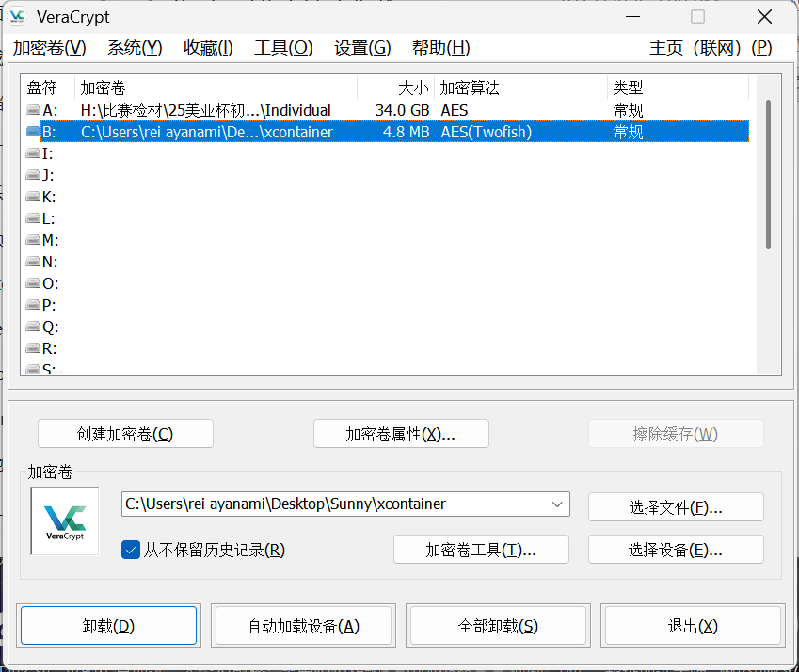799x672 pixels.
Task: Click 选择文件(F)... button
Action: (x=676, y=507)
